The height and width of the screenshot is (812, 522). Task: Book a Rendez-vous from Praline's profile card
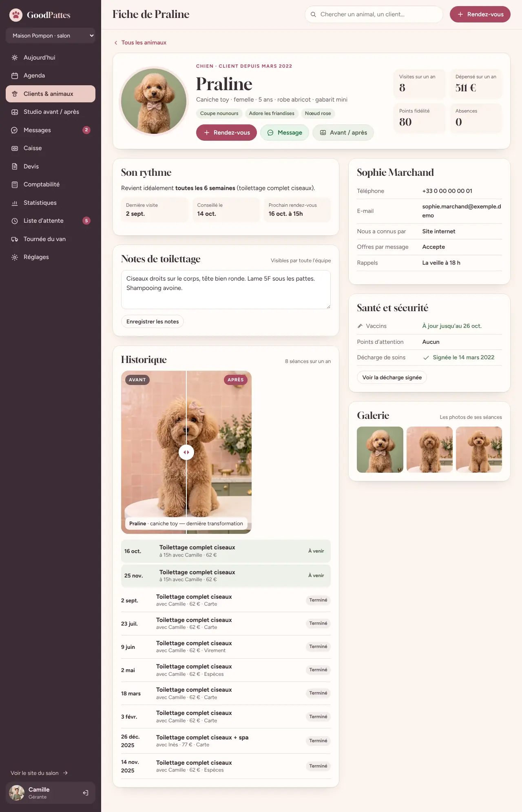click(226, 133)
